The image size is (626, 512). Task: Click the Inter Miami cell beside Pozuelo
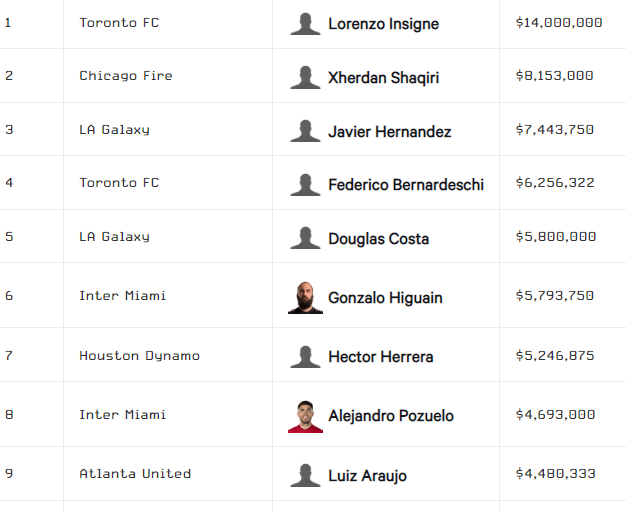coord(122,415)
